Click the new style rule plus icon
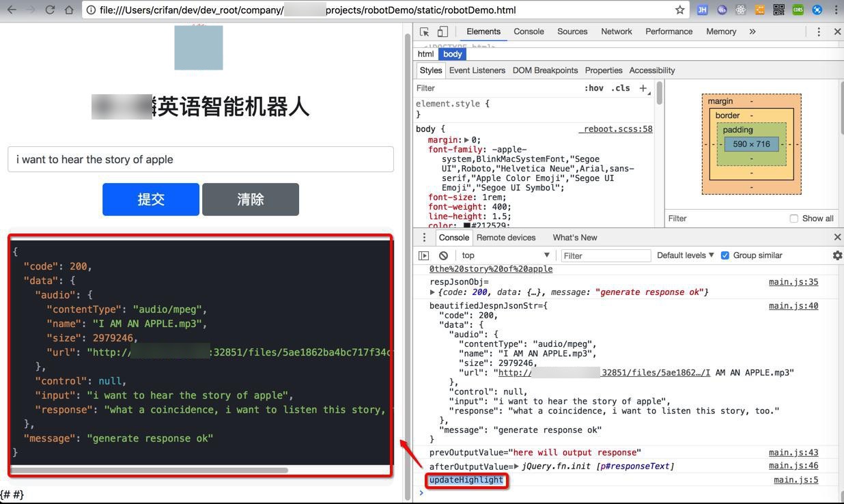844x504 pixels. (x=643, y=88)
